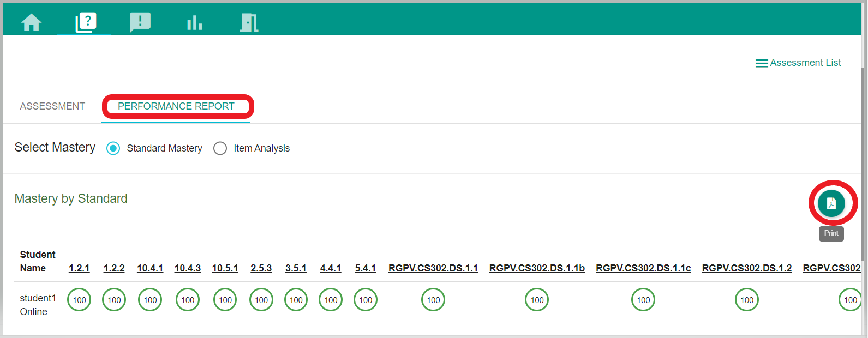Click the 4.4.1 standard header link
868x338 pixels.
pos(331,268)
